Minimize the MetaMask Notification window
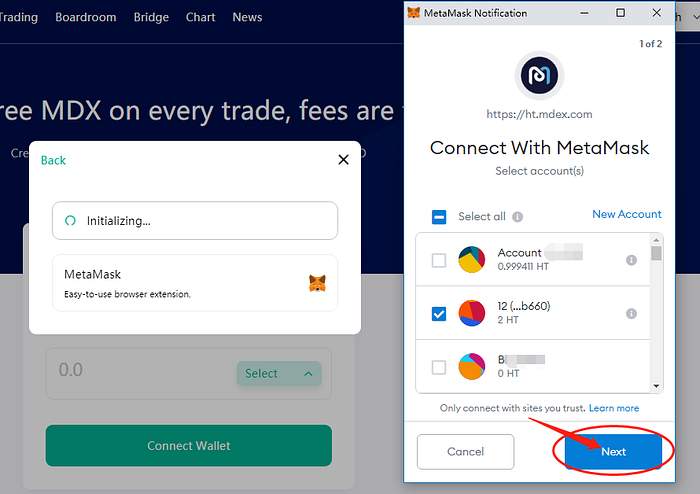This screenshot has width=700, height=494. click(x=584, y=13)
